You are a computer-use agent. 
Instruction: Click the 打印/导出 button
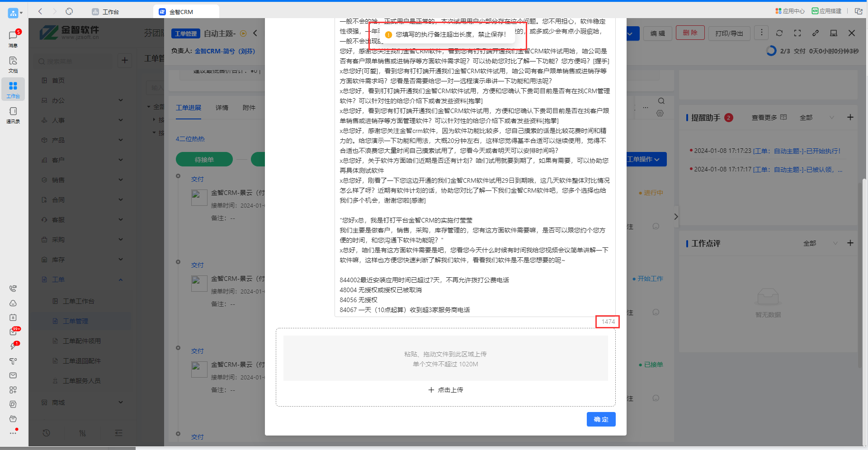(729, 33)
